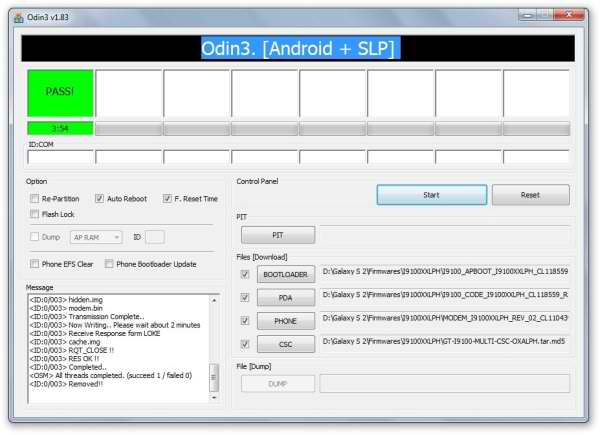This screenshot has width=600, height=435.
Task: Click the File [Dump] path field
Action: click(445, 384)
